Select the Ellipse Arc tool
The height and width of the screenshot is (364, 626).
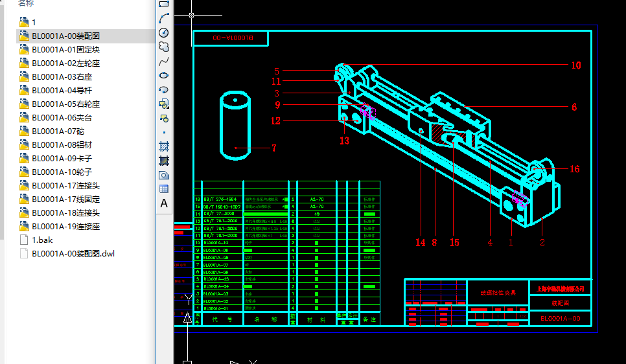(x=164, y=90)
